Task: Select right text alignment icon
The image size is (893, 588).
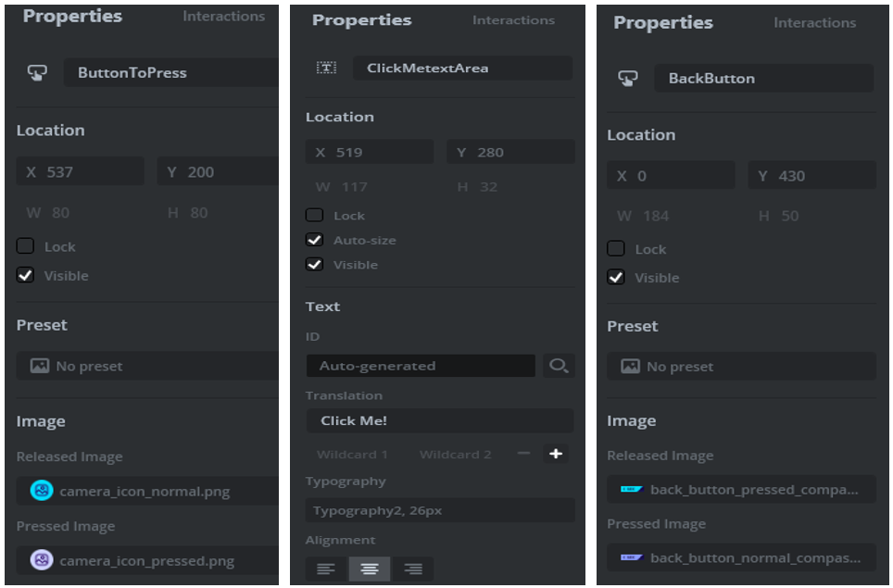Action: click(412, 569)
